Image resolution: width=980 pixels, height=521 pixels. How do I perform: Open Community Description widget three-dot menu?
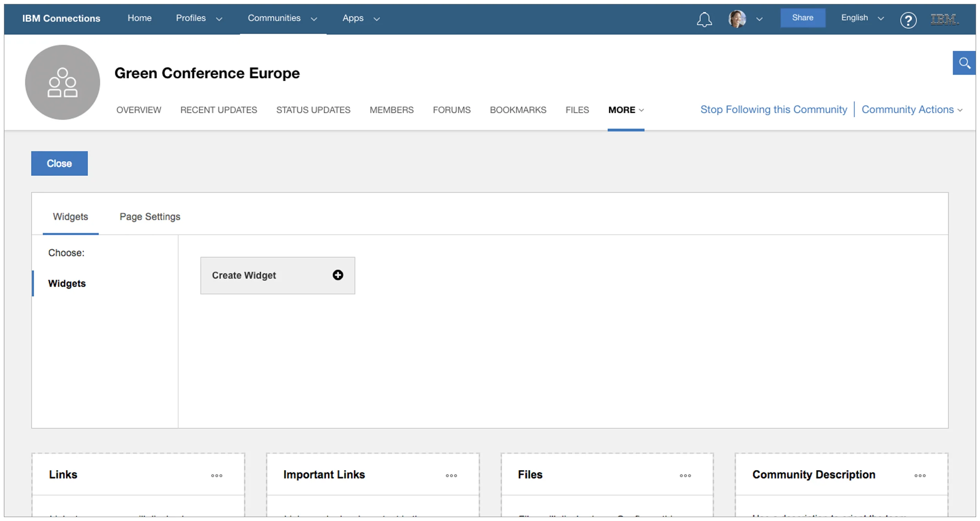click(x=920, y=476)
